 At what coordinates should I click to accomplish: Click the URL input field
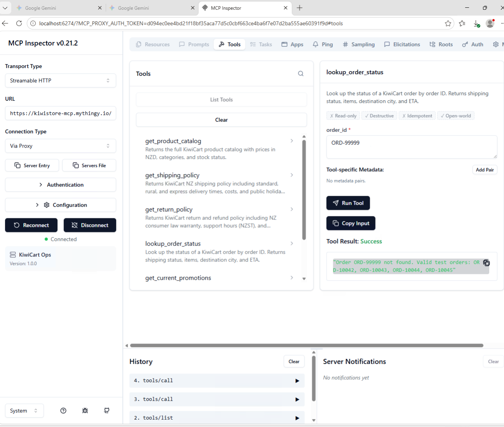tap(61, 113)
